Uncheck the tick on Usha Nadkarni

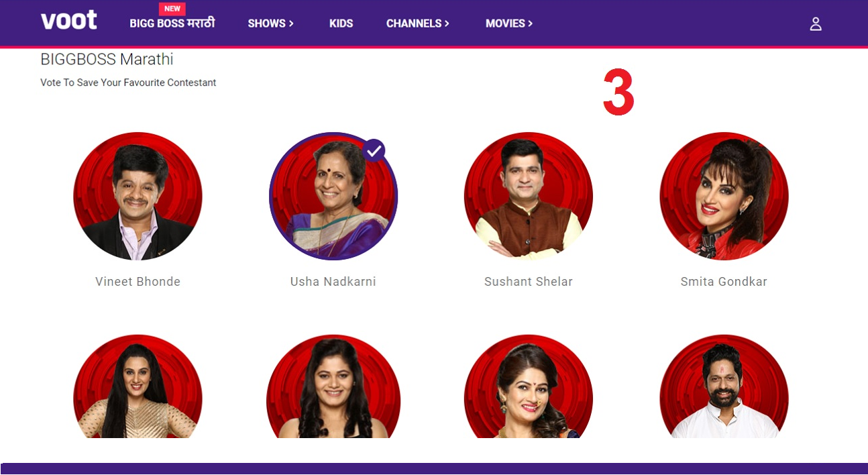point(374,150)
